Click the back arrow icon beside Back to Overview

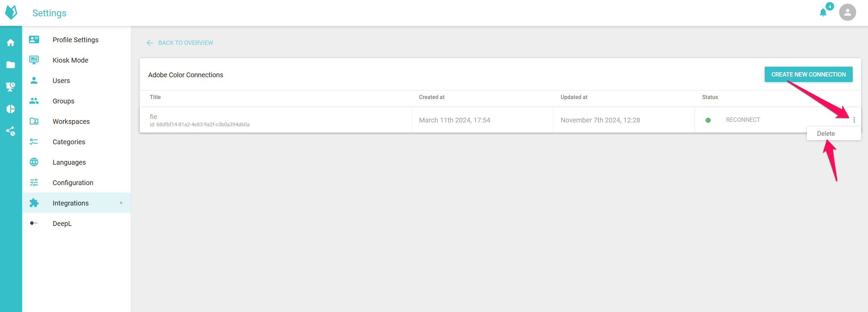(150, 43)
